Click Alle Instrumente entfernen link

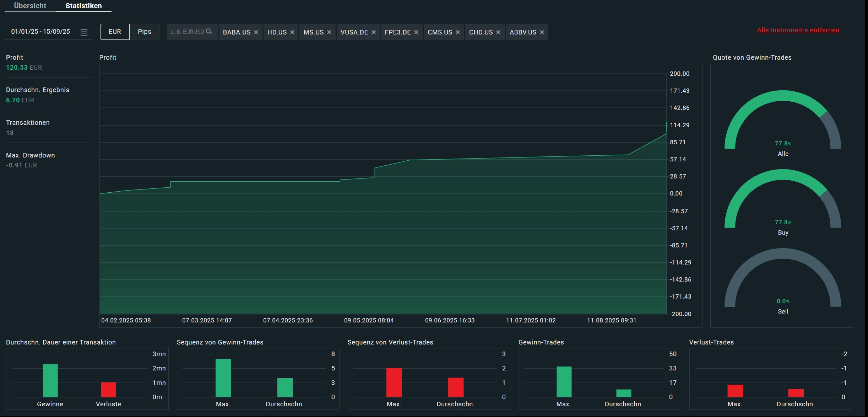click(798, 30)
